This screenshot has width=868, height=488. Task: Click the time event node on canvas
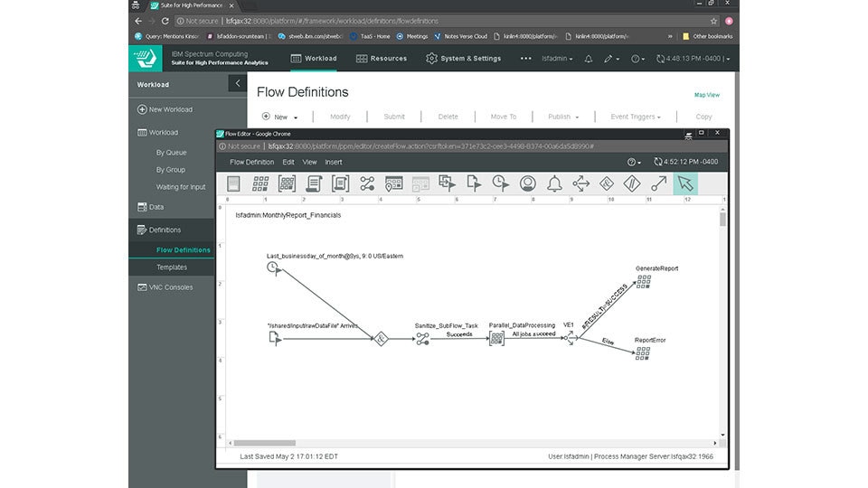(273, 268)
